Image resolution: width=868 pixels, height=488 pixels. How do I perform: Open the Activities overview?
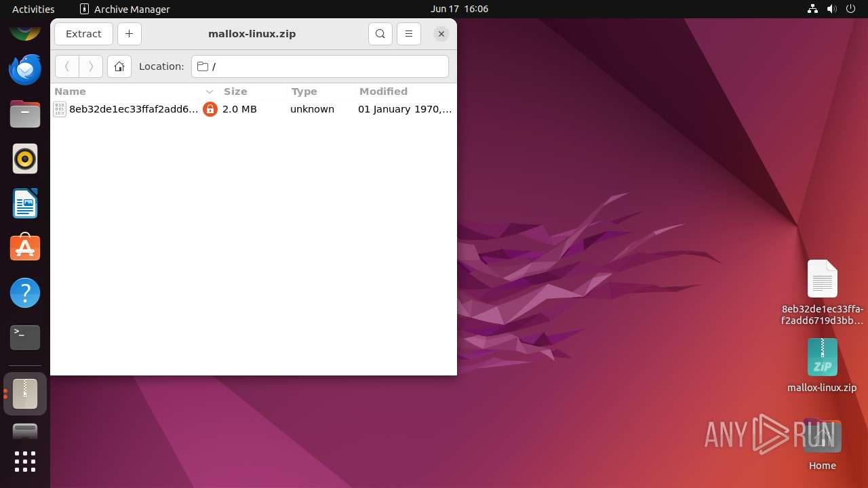pos(33,9)
